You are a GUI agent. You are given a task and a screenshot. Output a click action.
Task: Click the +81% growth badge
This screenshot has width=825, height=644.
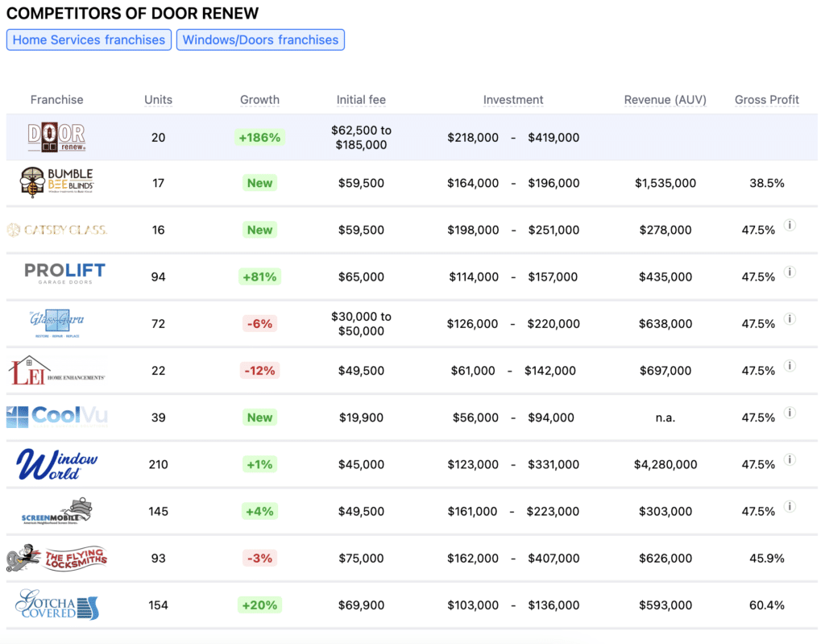tap(260, 276)
